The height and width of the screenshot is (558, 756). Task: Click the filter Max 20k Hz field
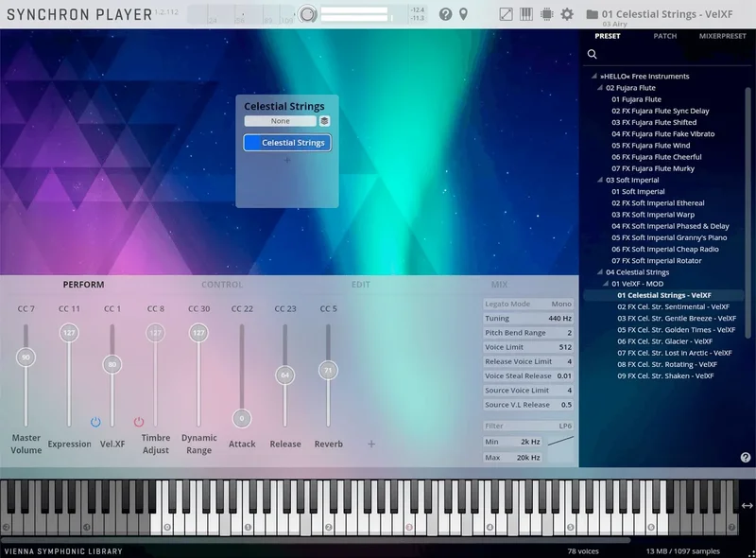(512, 457)
